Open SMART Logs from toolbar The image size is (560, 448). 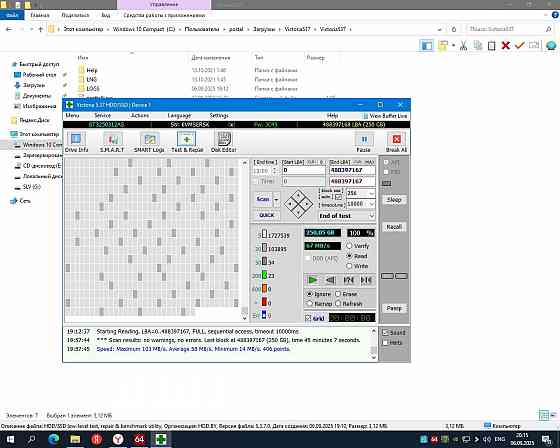149,142
